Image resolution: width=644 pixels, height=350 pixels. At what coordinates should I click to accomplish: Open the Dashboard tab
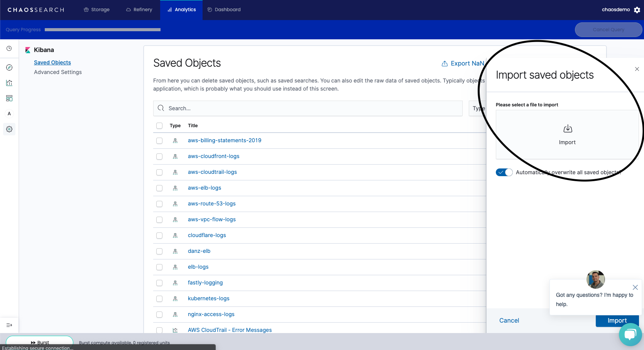224,10
